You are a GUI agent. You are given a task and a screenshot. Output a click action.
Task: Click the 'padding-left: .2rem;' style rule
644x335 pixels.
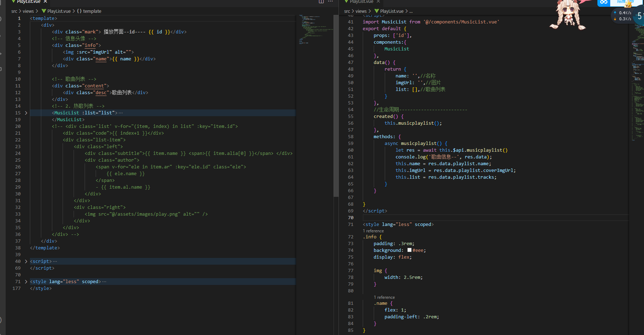[x=412, y=317]
